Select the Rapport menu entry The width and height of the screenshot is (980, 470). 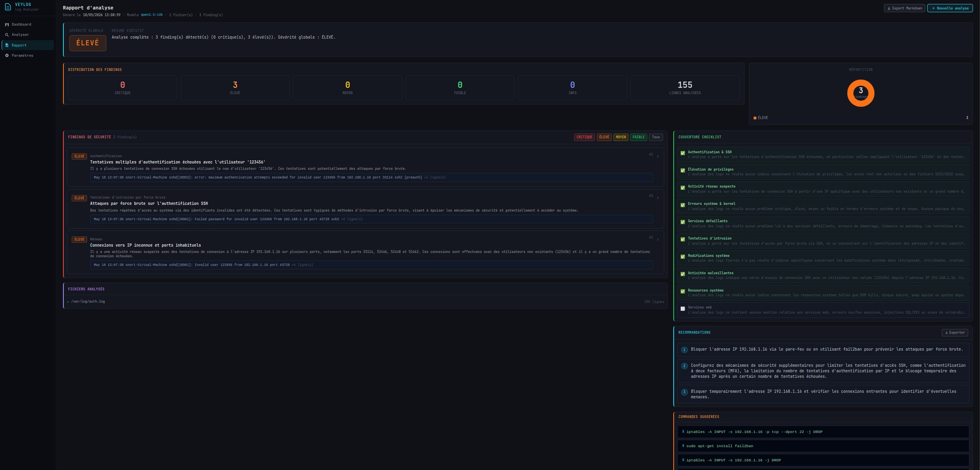(28, 45)
